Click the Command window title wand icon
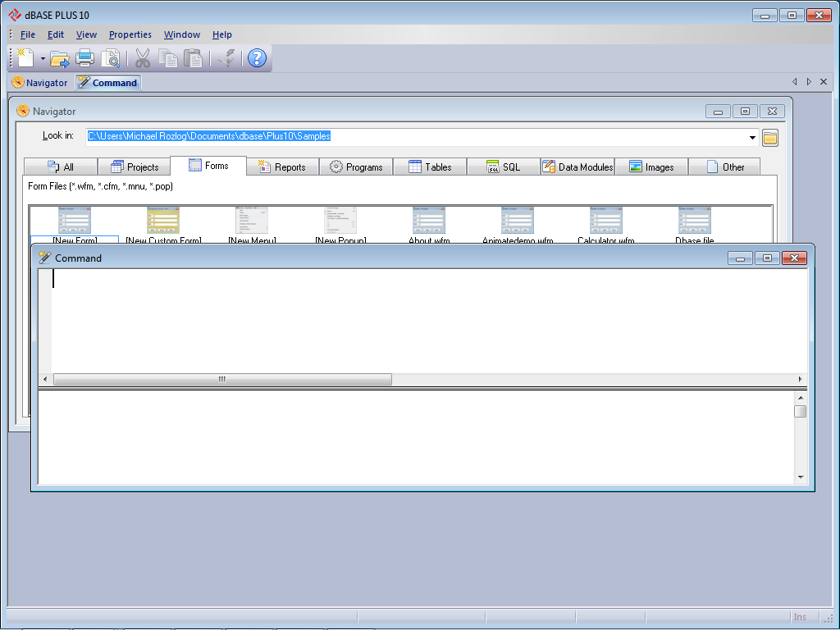This screenshot has height=630, width=840. (x=45, y=258)
